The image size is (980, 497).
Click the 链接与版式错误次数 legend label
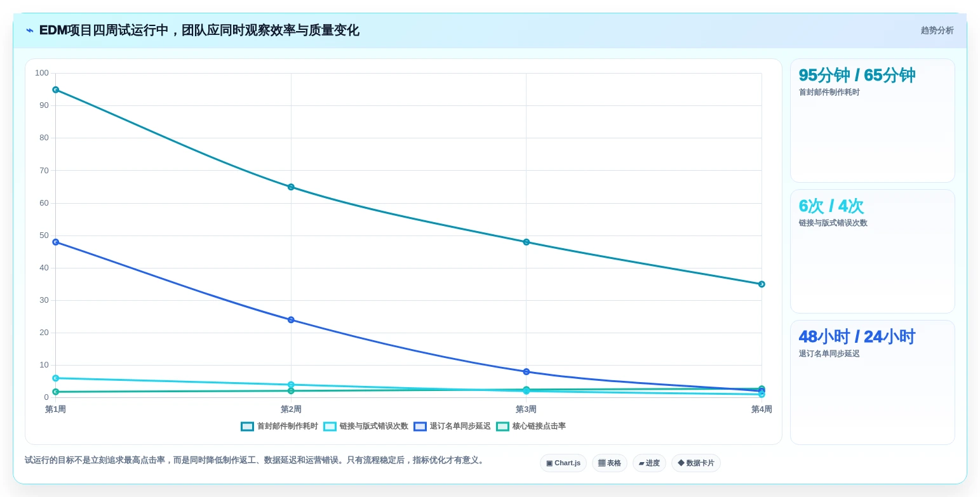pyautogui.click(x=373, y=427)
